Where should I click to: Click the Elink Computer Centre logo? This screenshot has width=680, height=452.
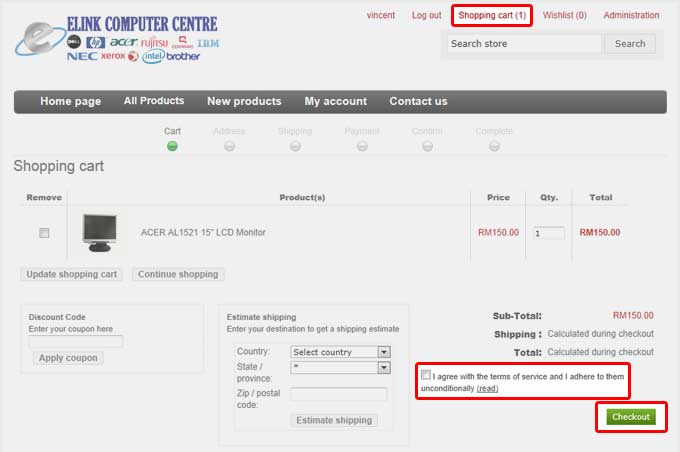tap(117, 39)
